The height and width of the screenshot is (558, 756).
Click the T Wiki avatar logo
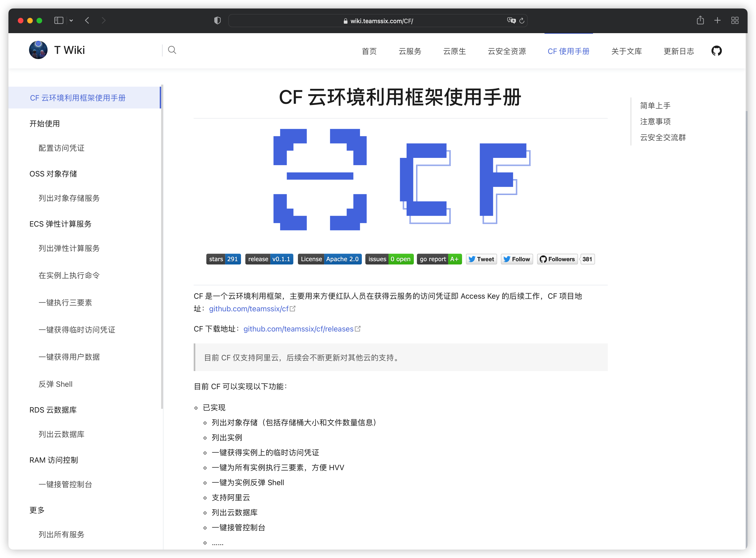[38, 50]
